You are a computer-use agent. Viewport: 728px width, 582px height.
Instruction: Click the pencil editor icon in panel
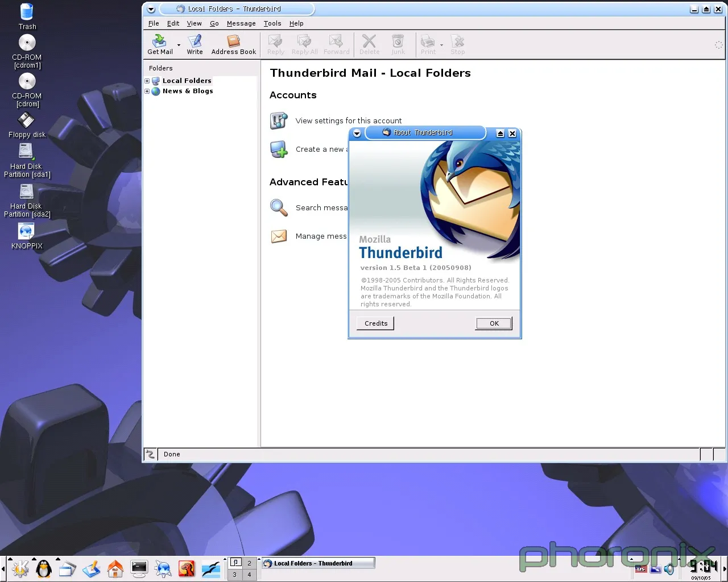pyautogui.click(x=92, y=568)
